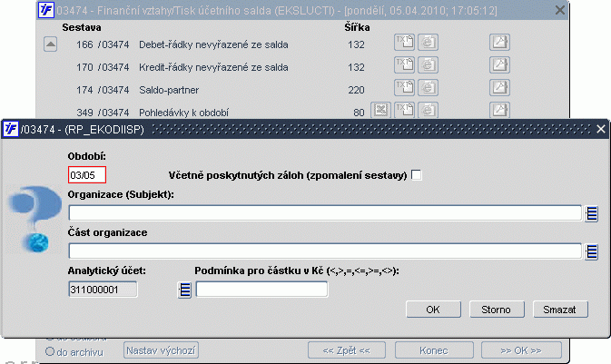Click TXT export icon for row 166
This screenshot has height=364, width=611.
point(403,42)
